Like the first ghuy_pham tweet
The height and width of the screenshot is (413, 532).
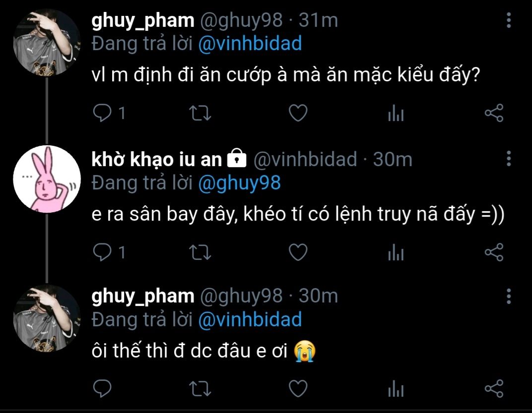(x=298, y=114)
